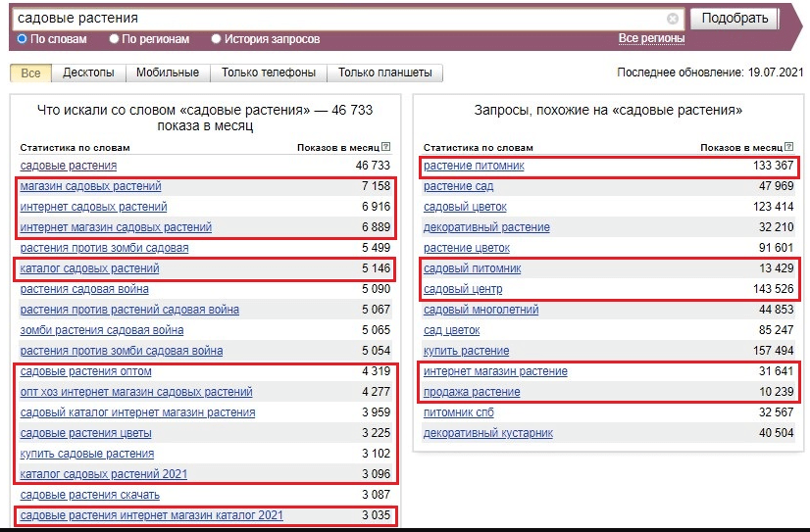
Task: Open 'садовые растения оптом' link
Action: point(85,371)
